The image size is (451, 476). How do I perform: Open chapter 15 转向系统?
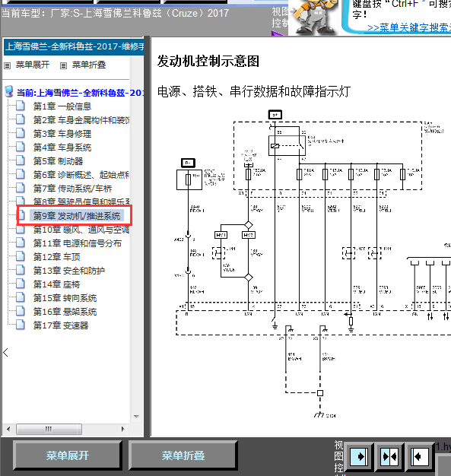click(x=65, y=298)
